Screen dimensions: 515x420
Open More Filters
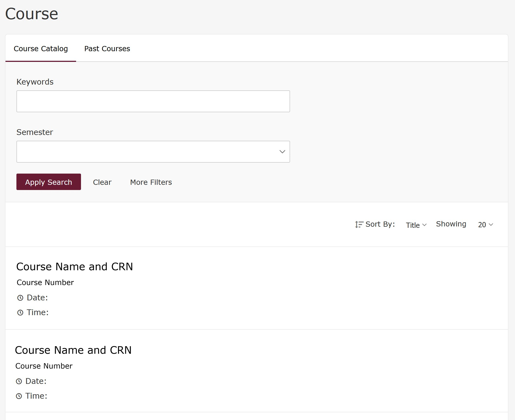(x=151, y=182)
